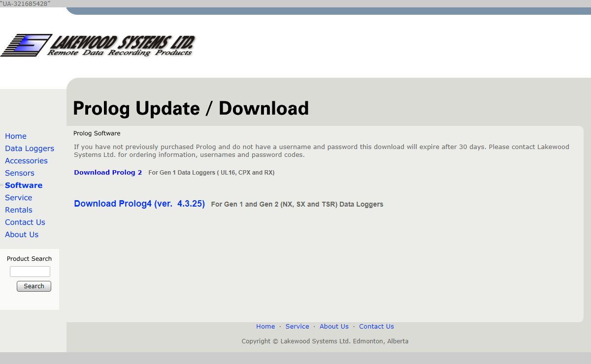
Task: Open Contact Us in sidebar menu
Action: 25,222
